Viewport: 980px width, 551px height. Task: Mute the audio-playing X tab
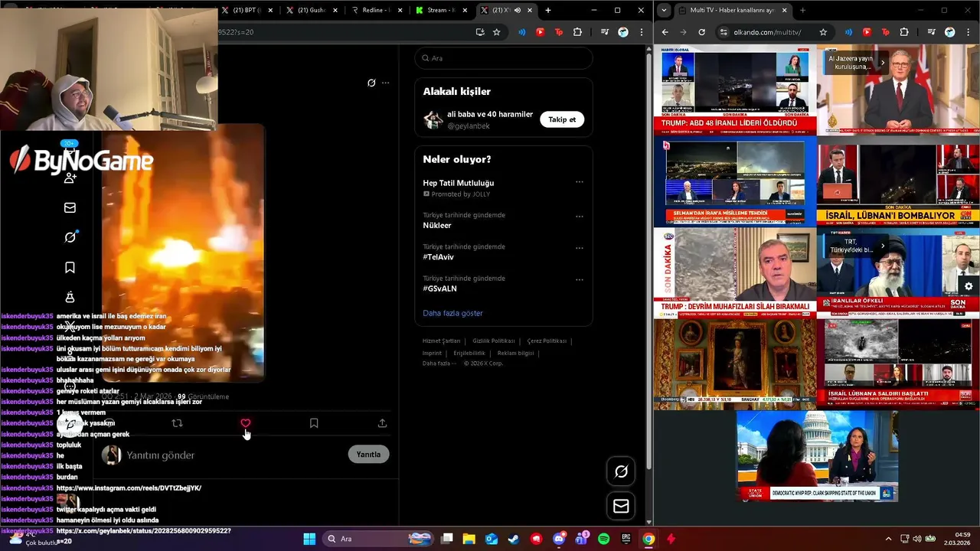point(518,10)
